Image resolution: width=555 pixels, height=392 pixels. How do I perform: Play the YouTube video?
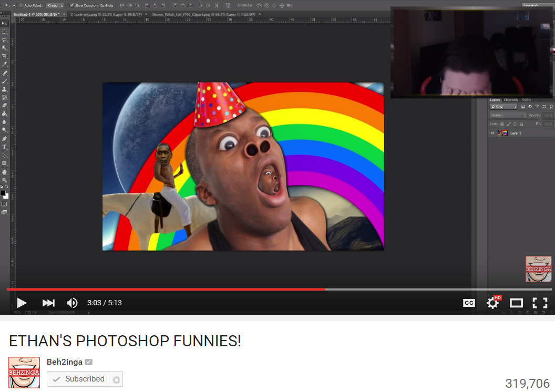(x=22, y=303)
